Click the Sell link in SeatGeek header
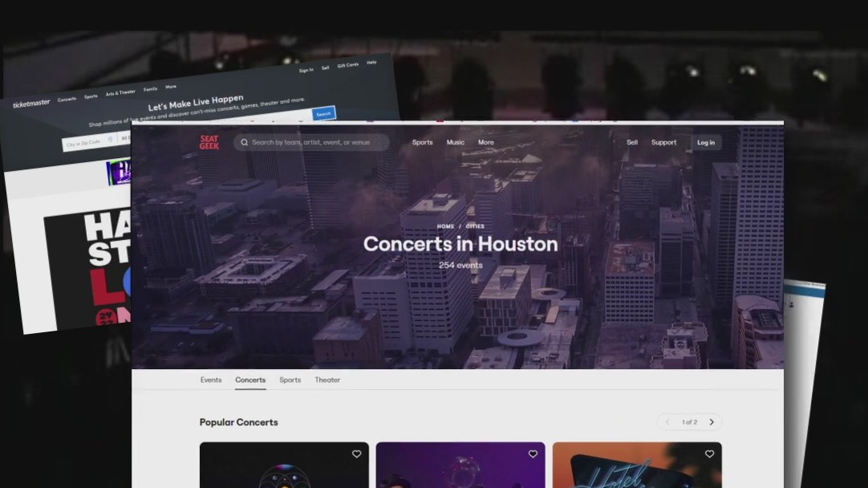868x488 pixels. point(632,142)
